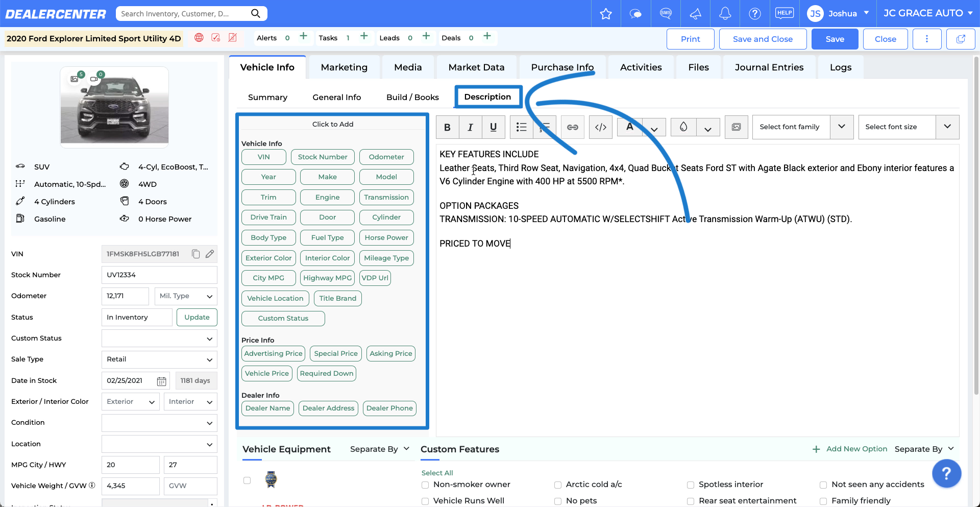
Task: Open the Interior color dropdown
Action: [x=190, y=402]
